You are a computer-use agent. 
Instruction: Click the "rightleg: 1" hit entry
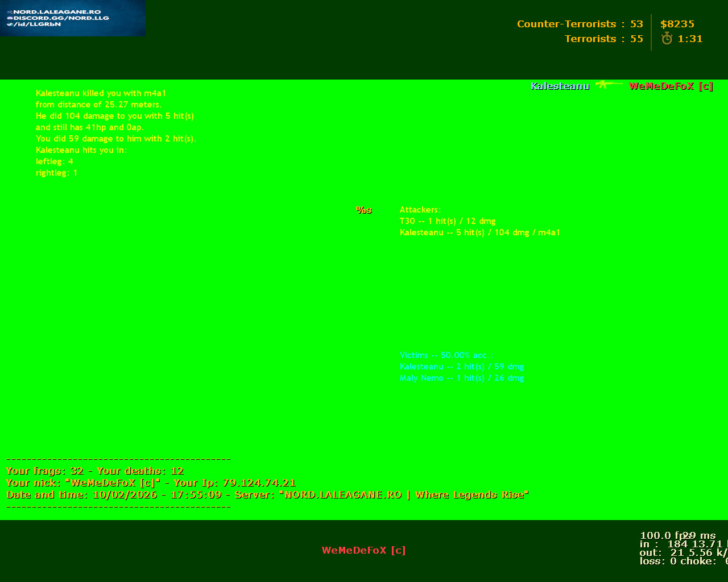(x=57, y=173)
